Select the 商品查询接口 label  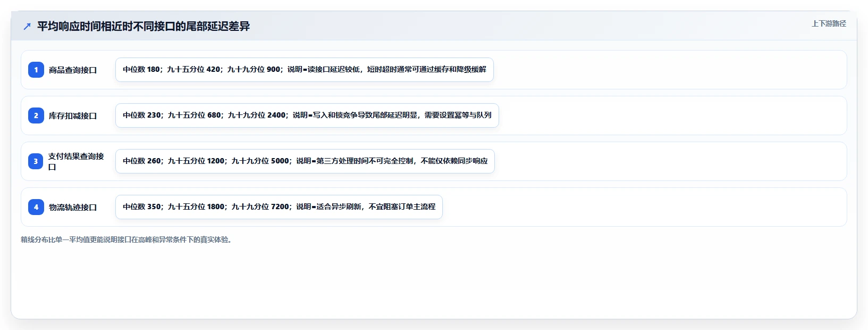pos(73,70)
